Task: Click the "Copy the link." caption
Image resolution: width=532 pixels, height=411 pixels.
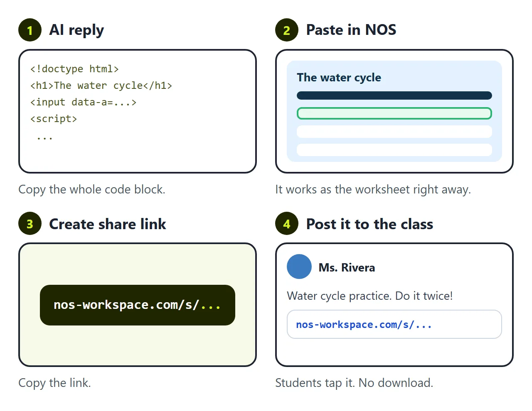Action: pyautogui.click(x=54, y=383)
